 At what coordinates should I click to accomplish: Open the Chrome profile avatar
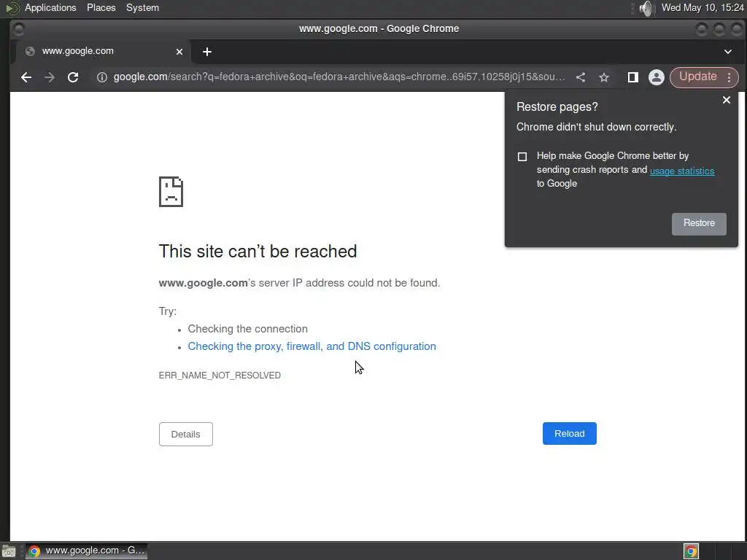657,77
